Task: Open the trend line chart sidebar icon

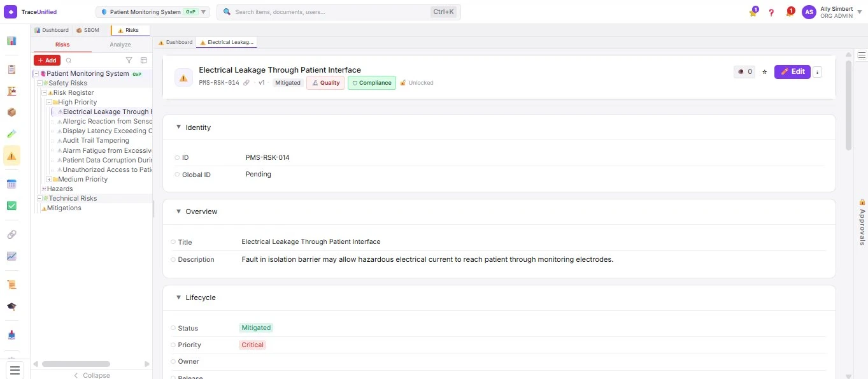Action: pyautogui.click(x=11, y=256)
